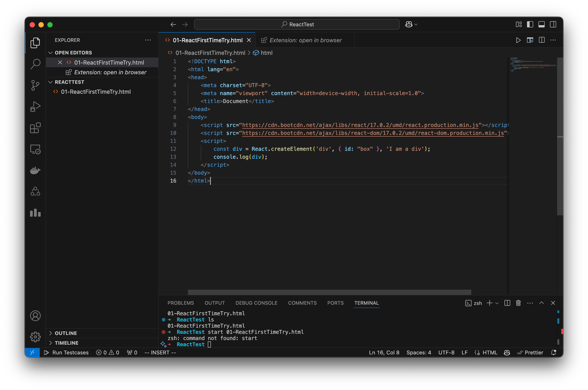Toggle Secondary Side Bar visibility
The width and height of the screenshot is (588, 390).
(553, 24)
